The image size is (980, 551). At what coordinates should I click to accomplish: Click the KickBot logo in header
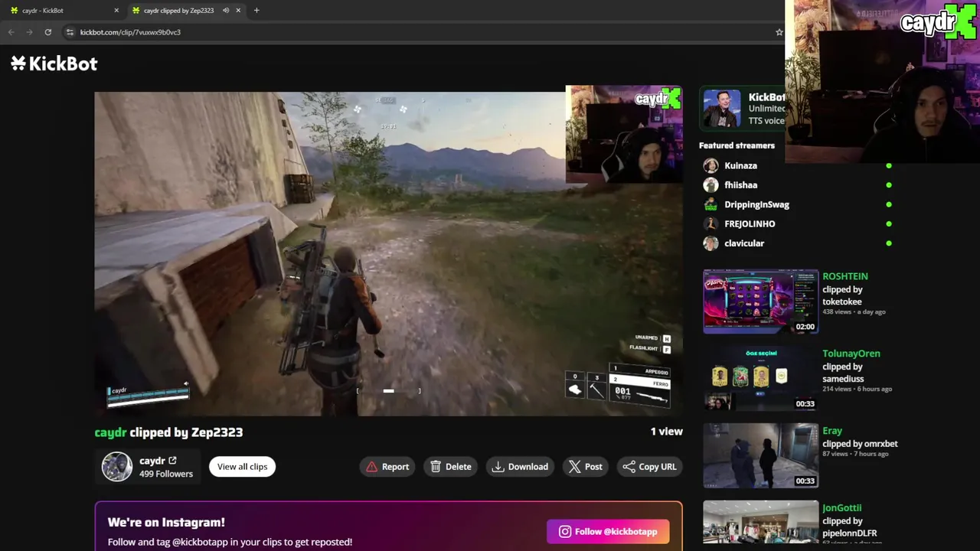54,64
